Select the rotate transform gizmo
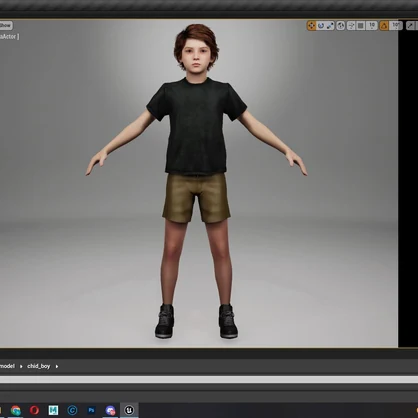 (321, 26)
